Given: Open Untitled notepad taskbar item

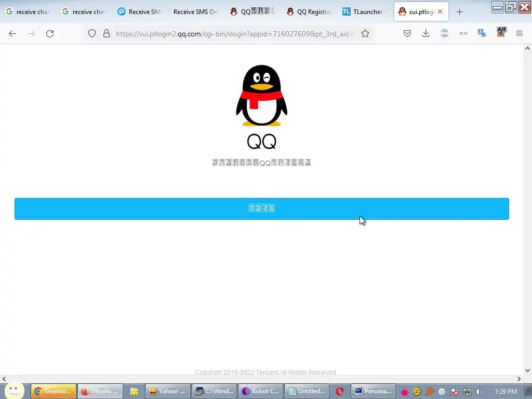Looking at the screenshot, I should [x=307, y=391].
